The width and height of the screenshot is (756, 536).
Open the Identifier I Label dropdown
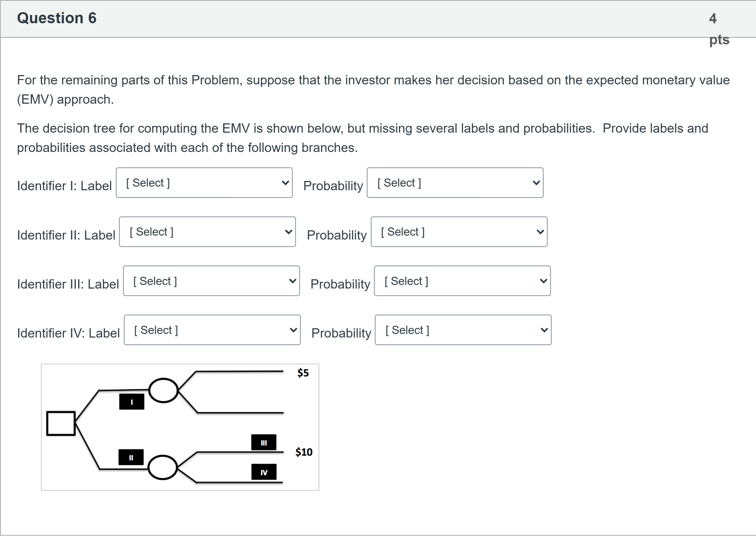coord(204,183)
